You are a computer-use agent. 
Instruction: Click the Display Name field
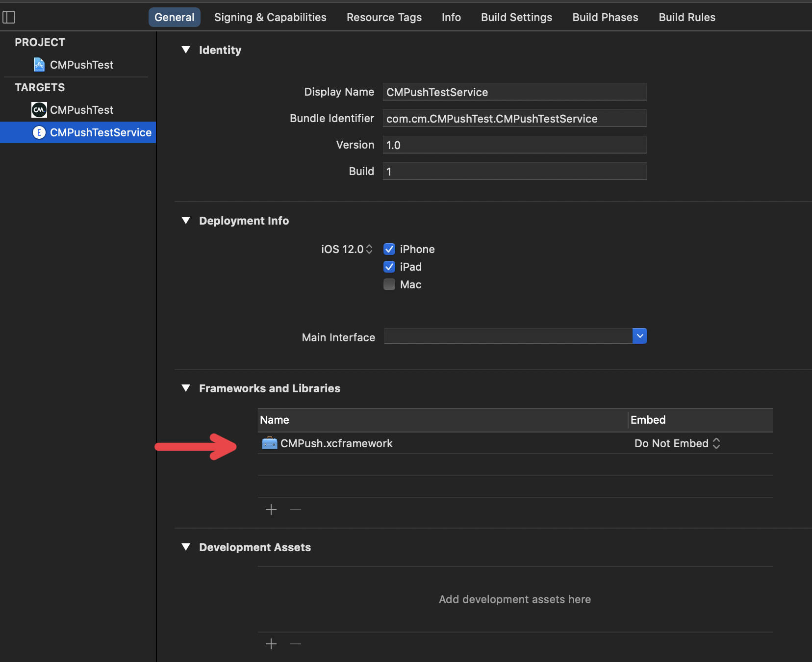pos(514,92)
